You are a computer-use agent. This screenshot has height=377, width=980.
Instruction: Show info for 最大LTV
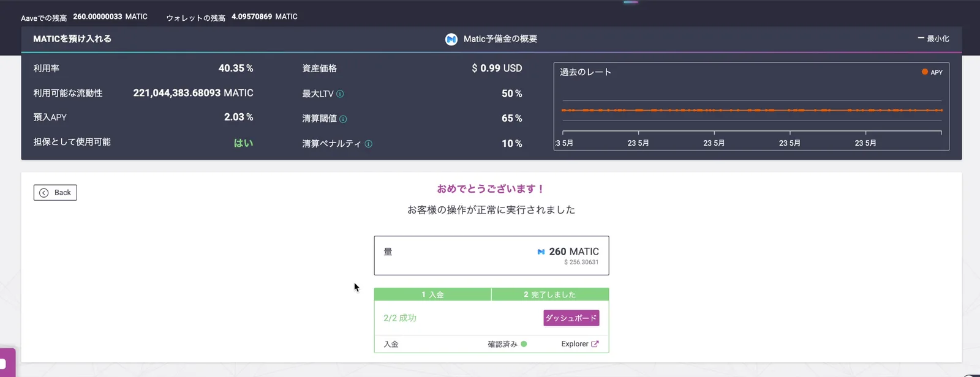[x=340, y=94]
